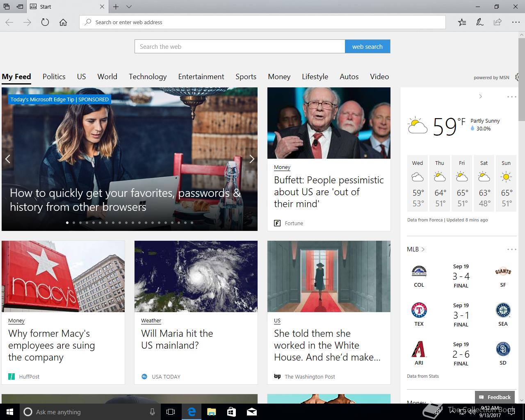Open the Sports tab
The width and height of the screenshot is (525, 420).
point(246,77)
